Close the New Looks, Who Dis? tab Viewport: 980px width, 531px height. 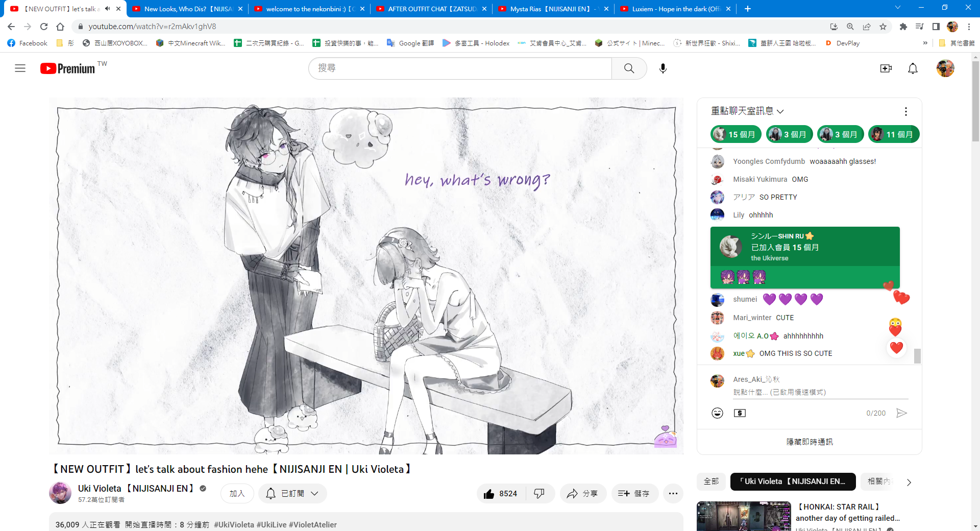[240, 9]
